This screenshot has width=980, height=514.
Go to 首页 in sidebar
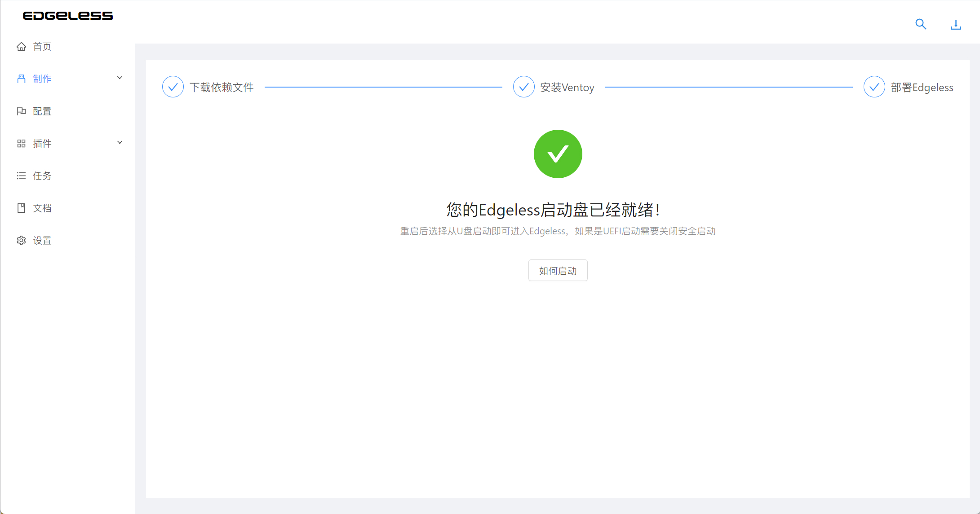tap(67, 47)
